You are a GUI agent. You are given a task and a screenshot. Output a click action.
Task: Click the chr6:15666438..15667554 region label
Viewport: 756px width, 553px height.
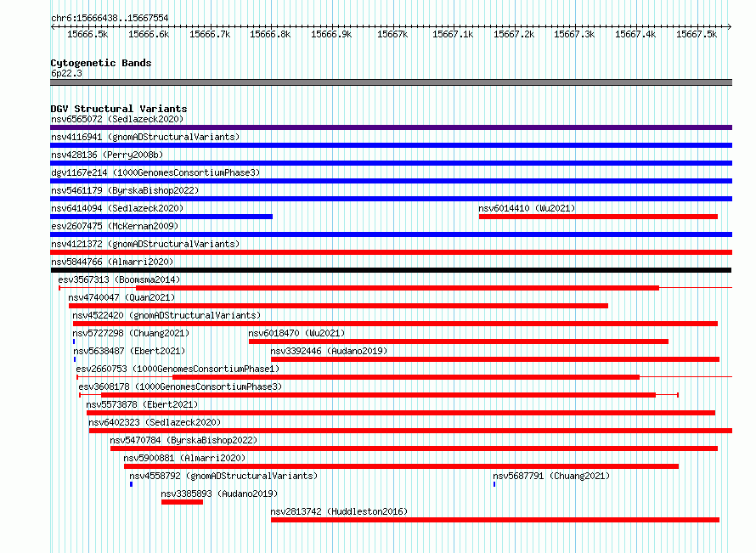point(110,19)
